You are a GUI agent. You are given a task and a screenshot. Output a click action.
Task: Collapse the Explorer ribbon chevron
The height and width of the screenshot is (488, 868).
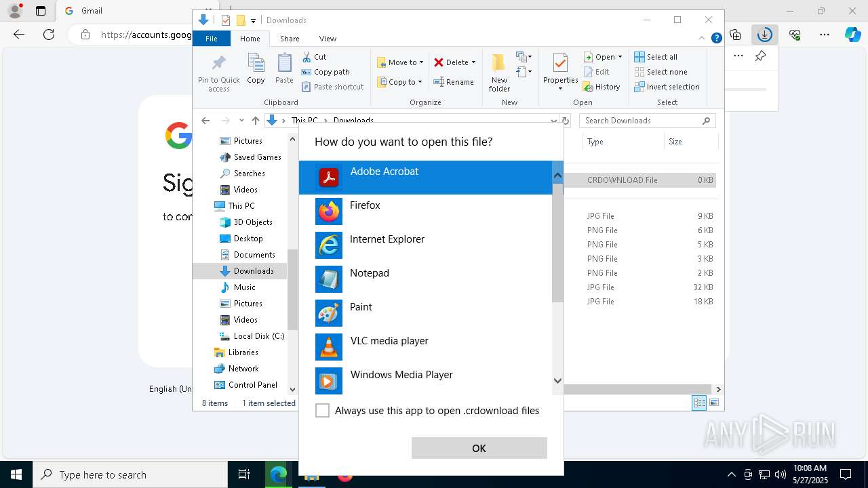tap(703, 39)
